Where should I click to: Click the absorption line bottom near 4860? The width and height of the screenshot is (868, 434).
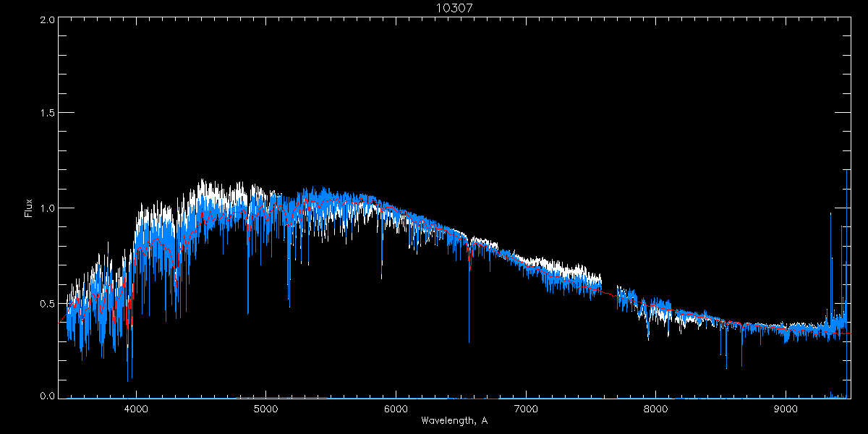(248, 312)
